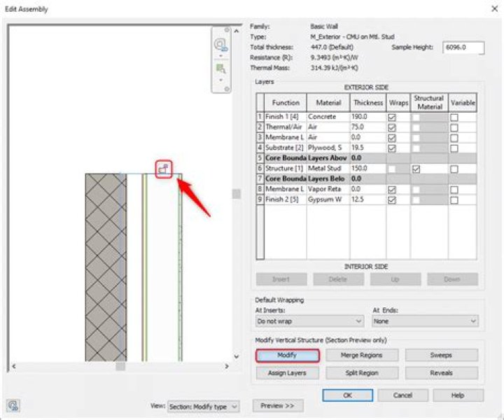Open the At Ends wrapping dropdown
This screenshot has width=504, height=420.
point(426,321)
